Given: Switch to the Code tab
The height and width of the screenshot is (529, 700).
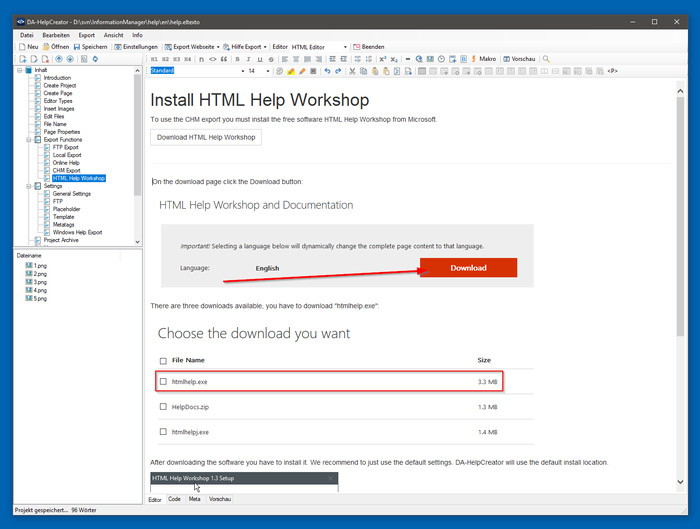Looking at the screenshot, I should 174,499.
